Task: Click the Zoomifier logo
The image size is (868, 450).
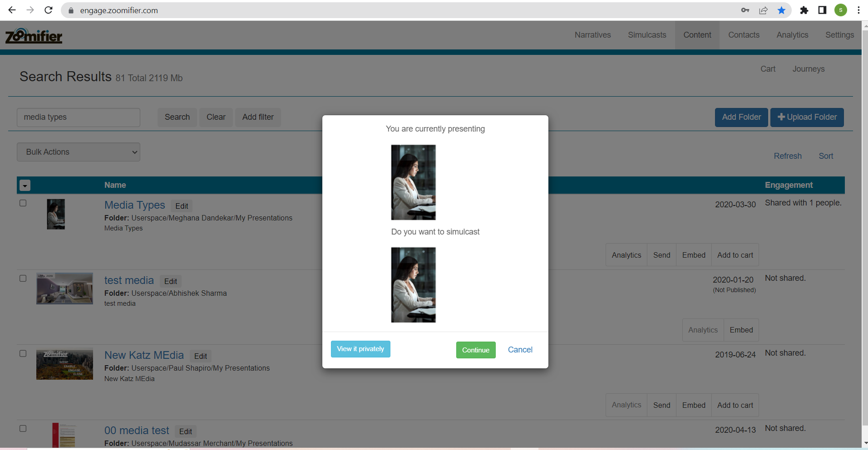Action: [x=34, y=36]
